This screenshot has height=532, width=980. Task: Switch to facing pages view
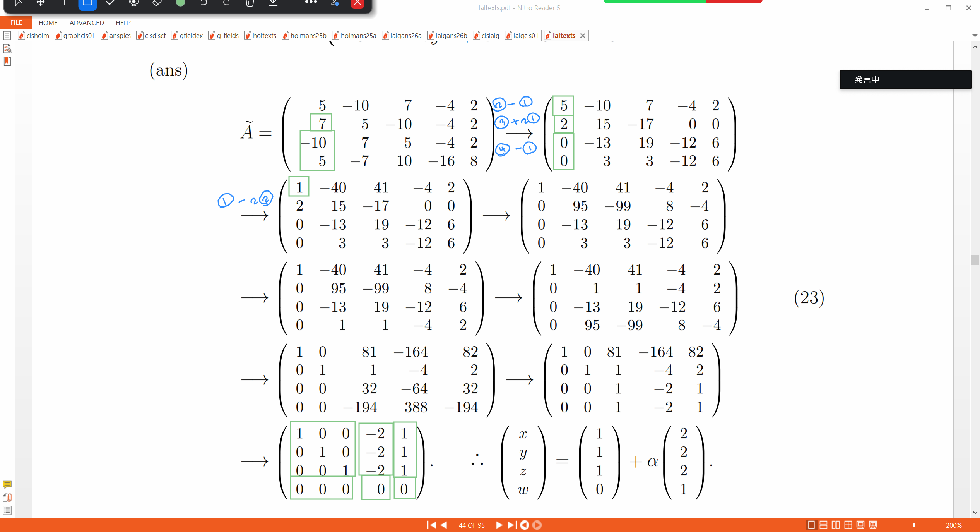point(836,525)
